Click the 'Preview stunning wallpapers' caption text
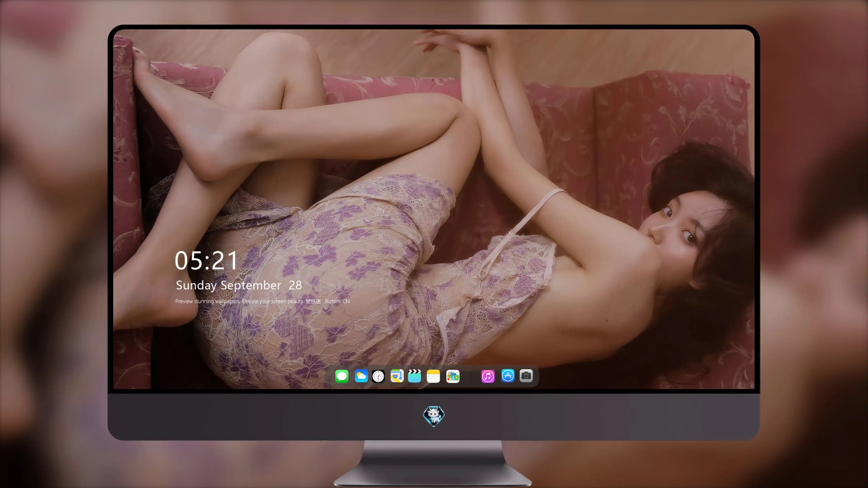Screen dimensions: 868x488 click(262, 301)
